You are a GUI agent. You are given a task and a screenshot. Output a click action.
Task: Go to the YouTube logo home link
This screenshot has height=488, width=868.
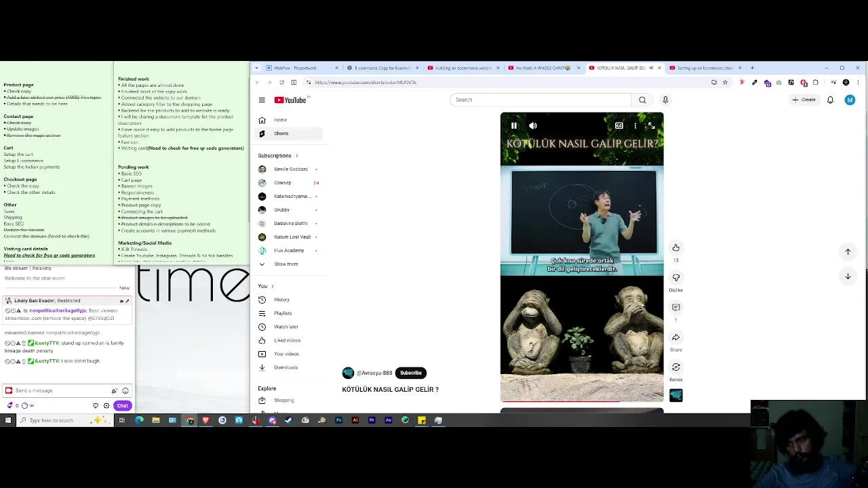pyautogui.click(x=290, y=100)
